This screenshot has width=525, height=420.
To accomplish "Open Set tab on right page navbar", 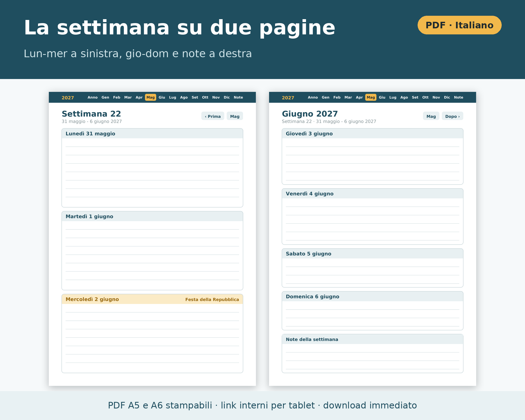I will [415, 97].
